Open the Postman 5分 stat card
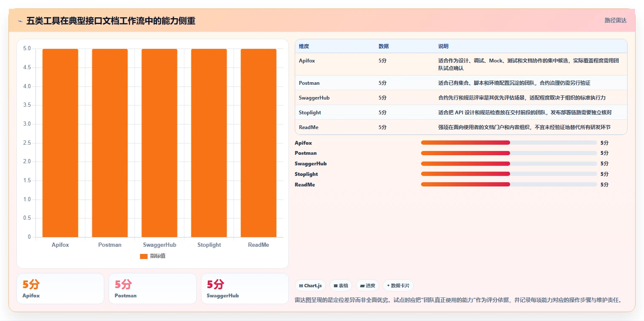This screenshot has width=644, height=321. [152, 289]
